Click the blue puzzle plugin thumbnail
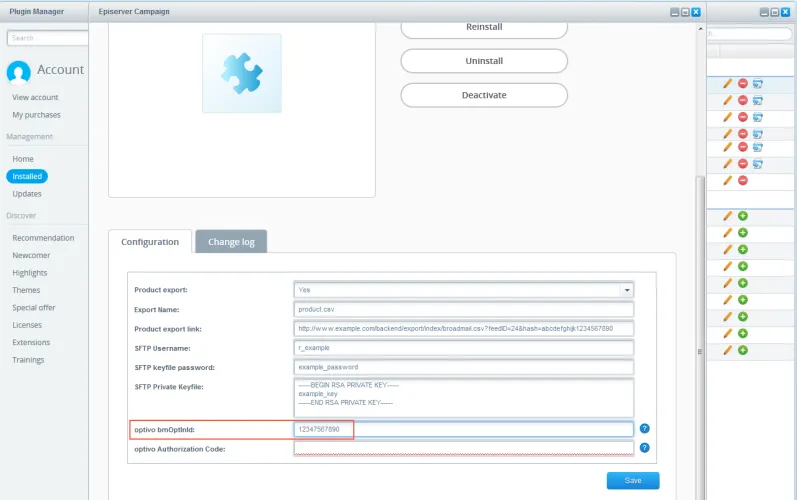Viewport: 797px width, 500px height. (x=242, y=73)
